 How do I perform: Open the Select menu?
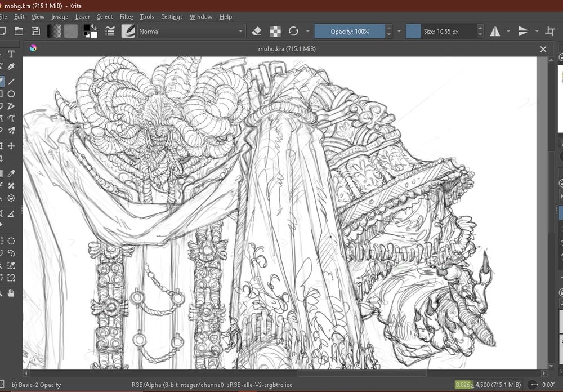click(x=105, y=16)
